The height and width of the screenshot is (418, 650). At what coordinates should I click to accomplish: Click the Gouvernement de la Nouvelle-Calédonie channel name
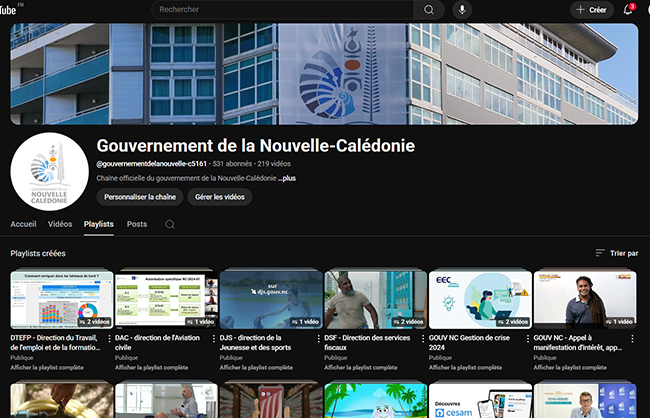(x=256, y=146)
